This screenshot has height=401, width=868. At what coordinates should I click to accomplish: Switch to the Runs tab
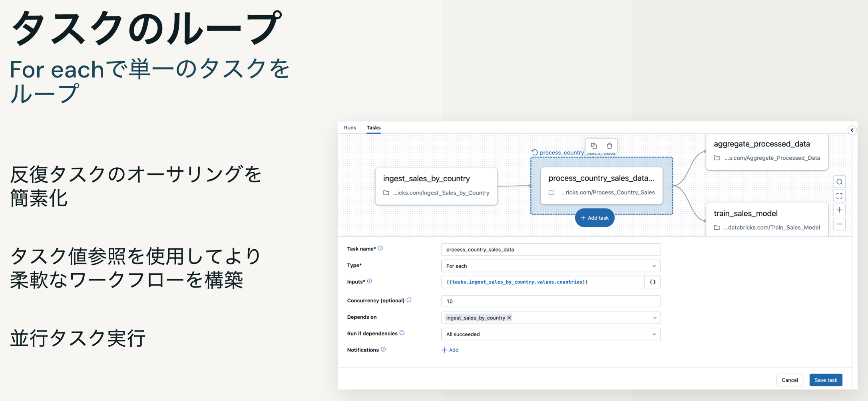(x=350, y=127)
